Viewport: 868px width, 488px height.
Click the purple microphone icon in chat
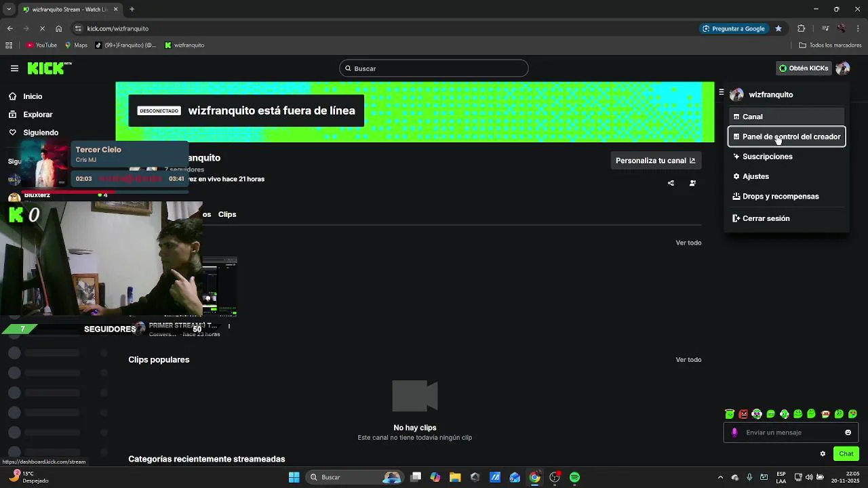tap(734, 432)
